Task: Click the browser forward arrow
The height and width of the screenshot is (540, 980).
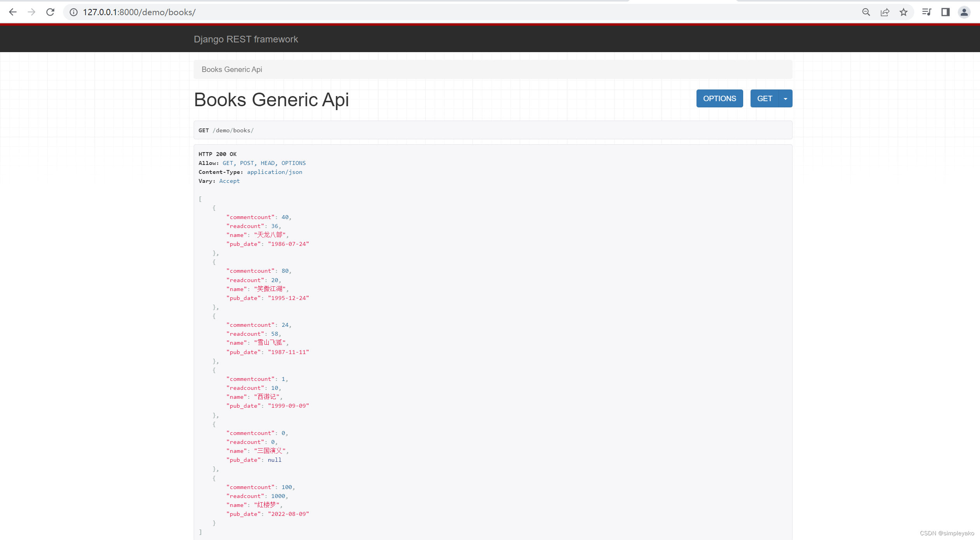Action: (x=31, y=12)
